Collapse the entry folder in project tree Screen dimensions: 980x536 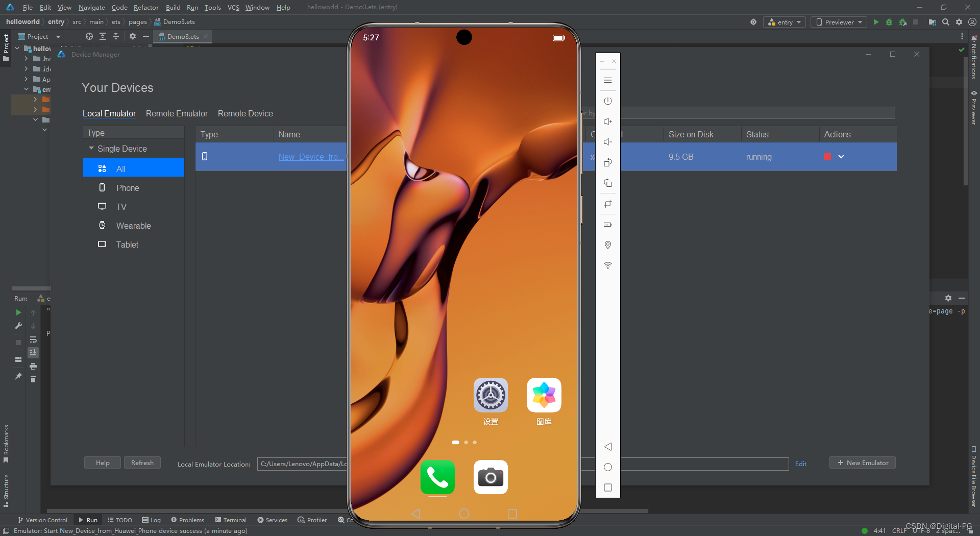(x=26, y=89)
